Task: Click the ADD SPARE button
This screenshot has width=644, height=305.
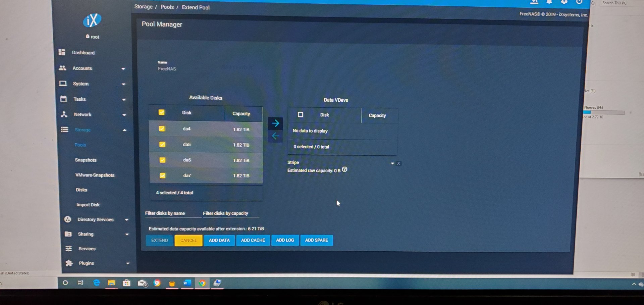Action: coord(316,240)
